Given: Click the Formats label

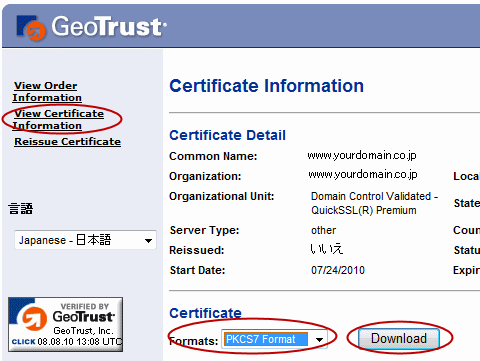Looking at the screenshot, I should (x=194, y=341).
